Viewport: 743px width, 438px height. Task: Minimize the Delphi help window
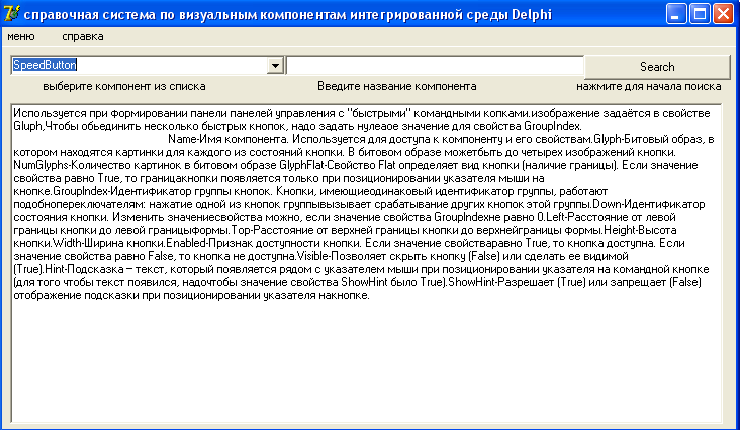(675, 14)
